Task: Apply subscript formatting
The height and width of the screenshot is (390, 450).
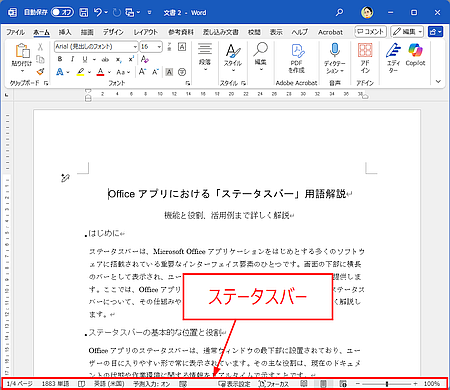Action: click(119, 59)
